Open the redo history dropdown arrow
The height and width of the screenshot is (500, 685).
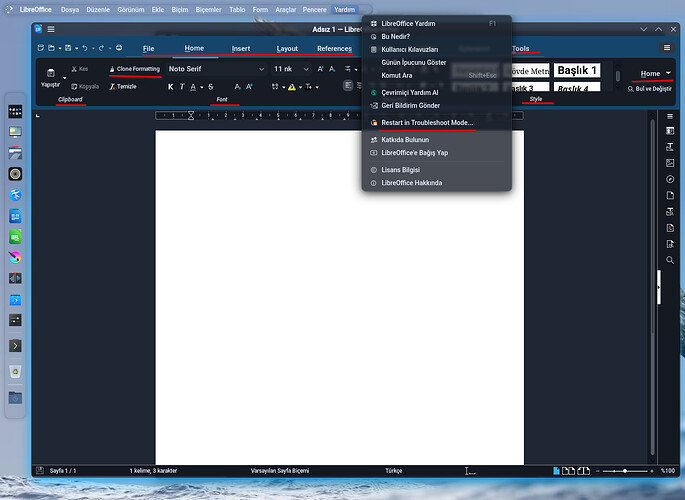pyautogui.click(x=110, y=48)
